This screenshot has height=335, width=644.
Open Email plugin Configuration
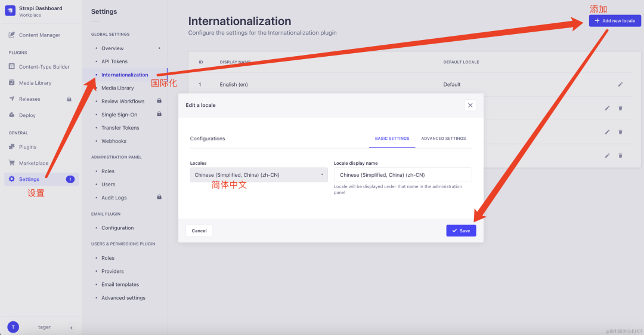(x=117, y=228)
